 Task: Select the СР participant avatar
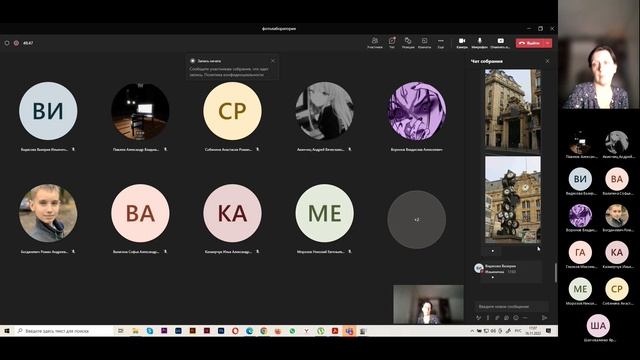point(232,111)
